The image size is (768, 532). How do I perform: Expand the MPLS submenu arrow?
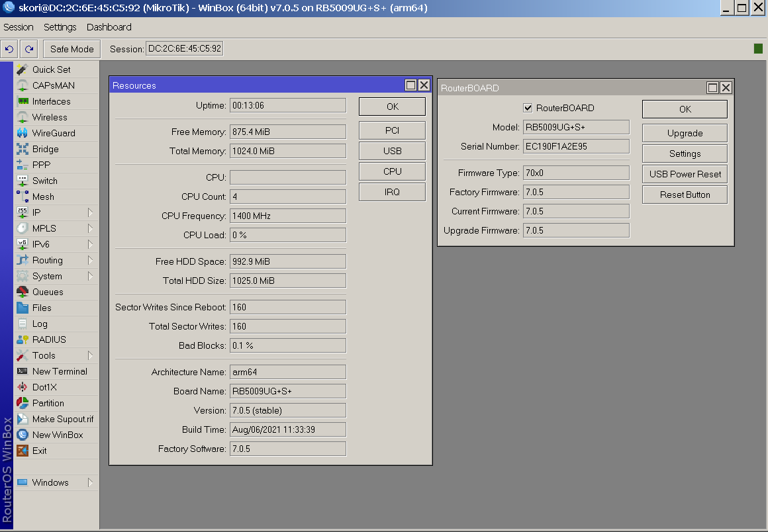tap(91, 228)
